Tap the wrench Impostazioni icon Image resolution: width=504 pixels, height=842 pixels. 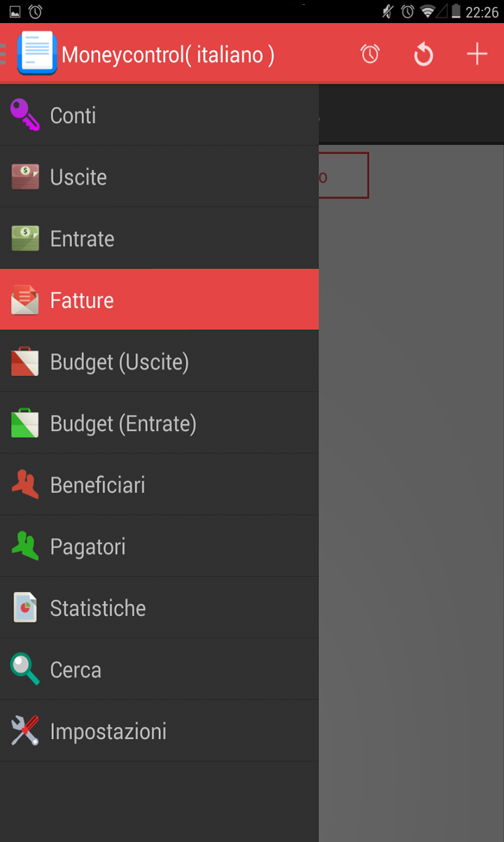coord(25,731)
